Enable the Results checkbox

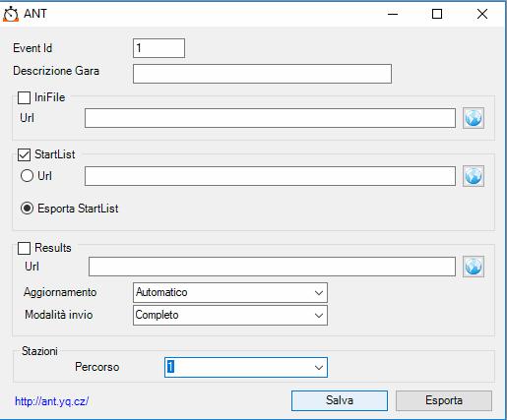point(24,248)
